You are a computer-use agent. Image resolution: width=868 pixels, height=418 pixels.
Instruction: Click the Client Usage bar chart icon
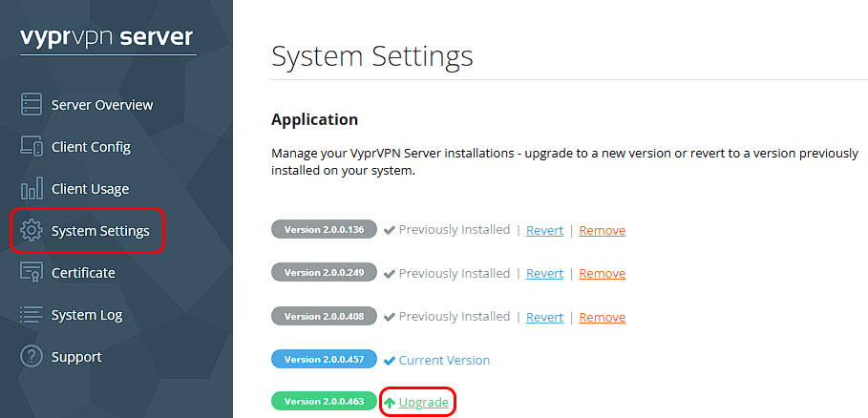tap(32, 189)
